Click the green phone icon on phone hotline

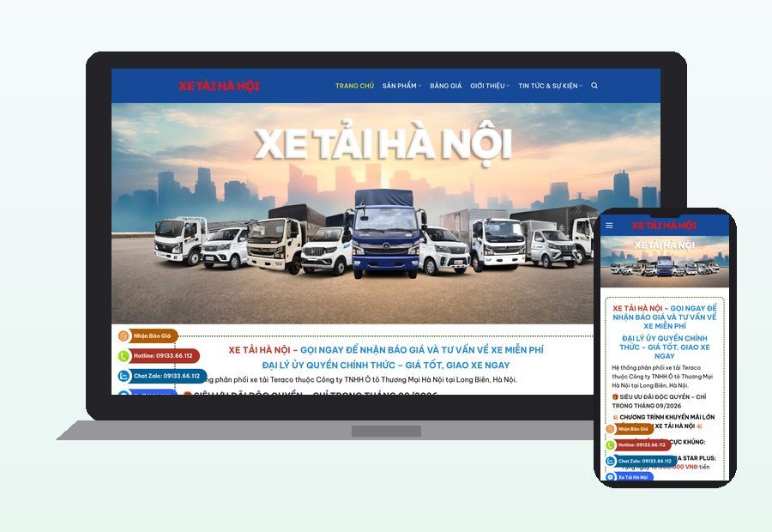(x=611, y=444)
